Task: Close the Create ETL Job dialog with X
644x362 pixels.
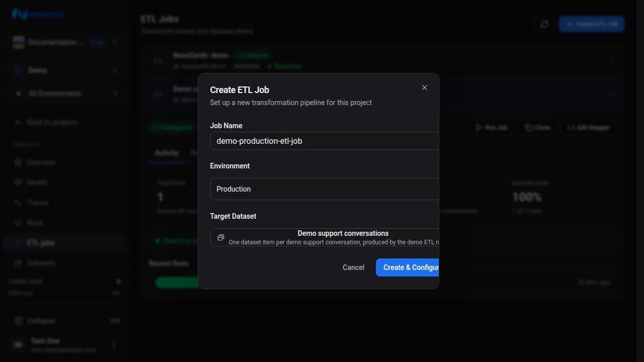Action: point(425,87)
